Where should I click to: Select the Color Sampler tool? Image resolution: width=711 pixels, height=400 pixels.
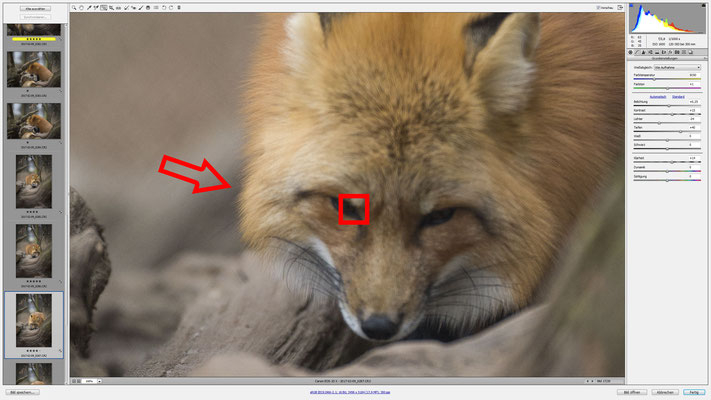click(96, 8)
